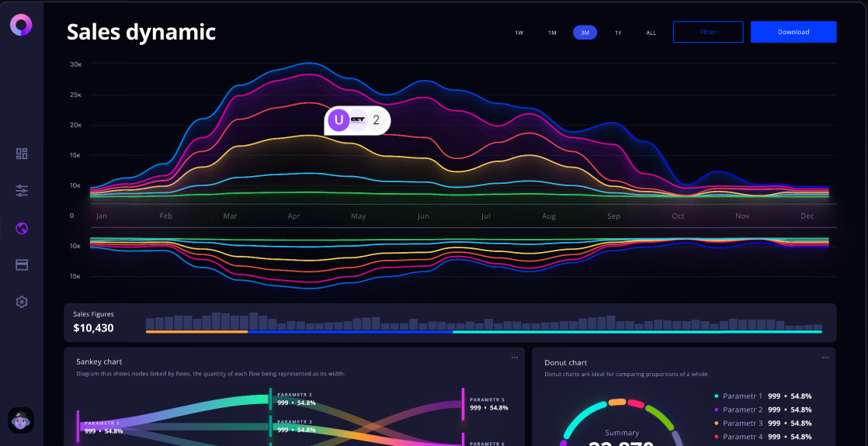Click Parametr 1 cyan legend dot
This screenshot has height=446, width=868.
point(717,396)
